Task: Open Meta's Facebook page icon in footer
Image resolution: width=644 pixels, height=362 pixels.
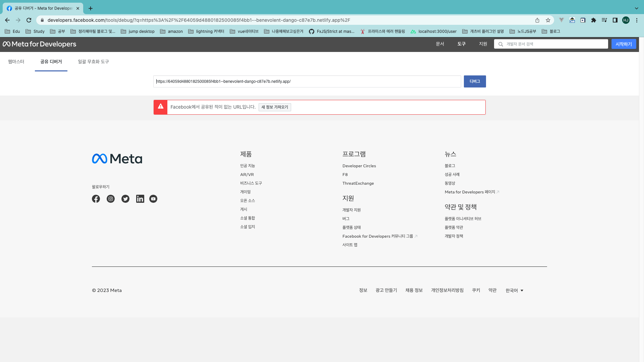Action: [96, 199]
